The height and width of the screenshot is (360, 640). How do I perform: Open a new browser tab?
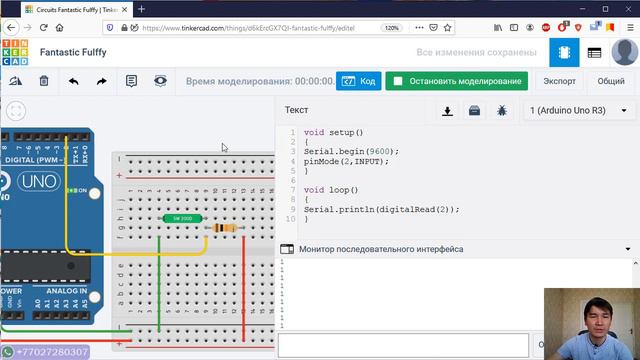[x=141, y=9]
